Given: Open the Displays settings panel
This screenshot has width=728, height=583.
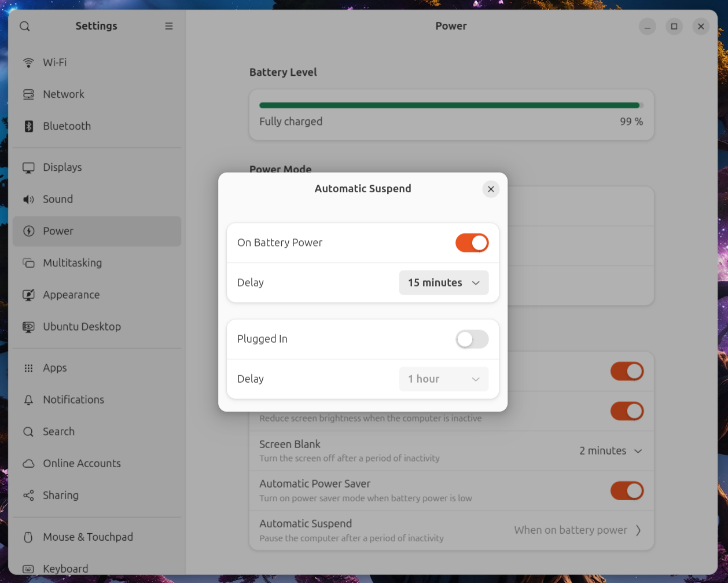Looking at the screenshot, I should (x=62, y=167).
